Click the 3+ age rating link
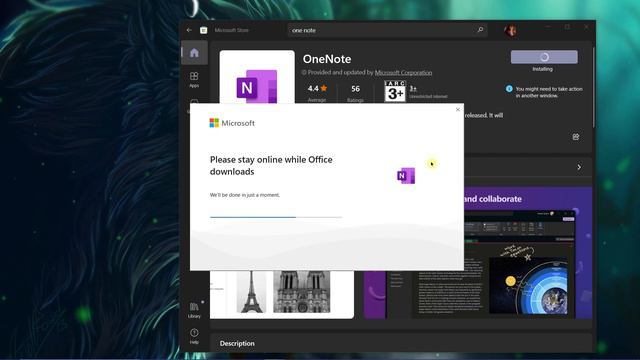Screen dimensions: 640x360 pyautogui.click(x=413, y=88)
